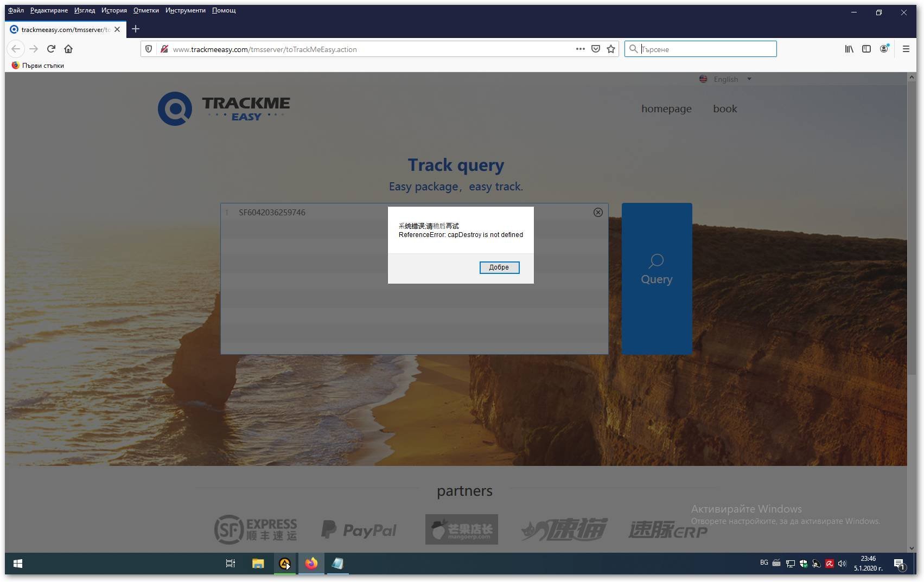Click the book navigation link
The height and width of the screenshot is (582, 924).
pyautogui.click(x=725, y=108)
